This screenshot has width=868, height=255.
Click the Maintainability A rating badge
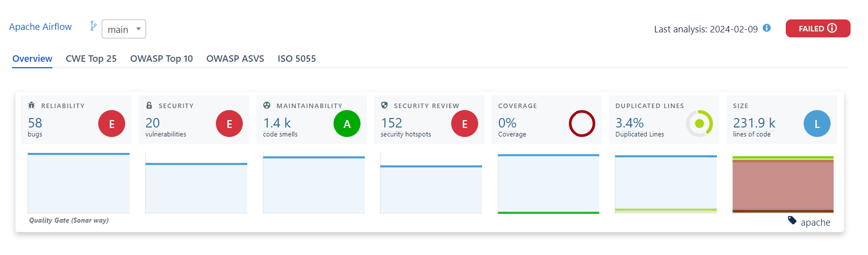click(x=347, y=124)
